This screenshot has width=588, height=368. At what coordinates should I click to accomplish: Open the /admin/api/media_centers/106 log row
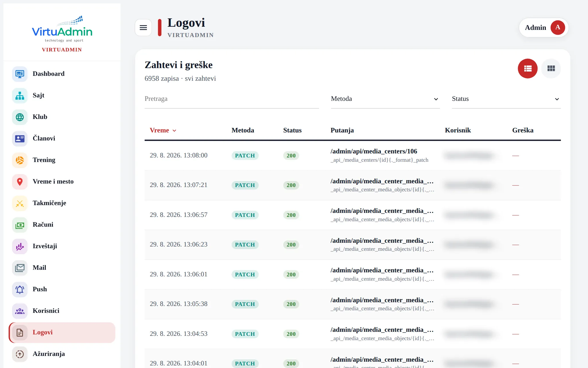[353, 155]
